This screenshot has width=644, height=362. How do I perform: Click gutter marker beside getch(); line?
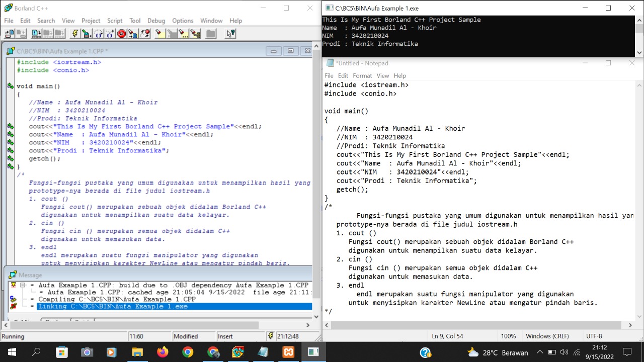coord(11,158)
